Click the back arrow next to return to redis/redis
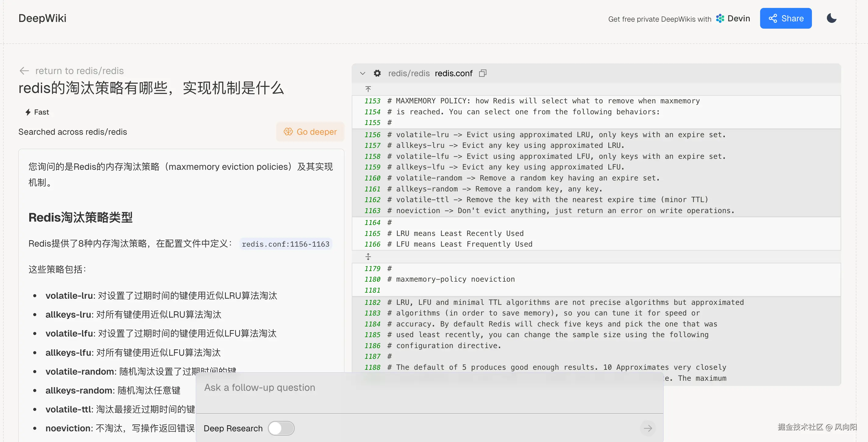 pyautogui.click(x=24, y=70)
